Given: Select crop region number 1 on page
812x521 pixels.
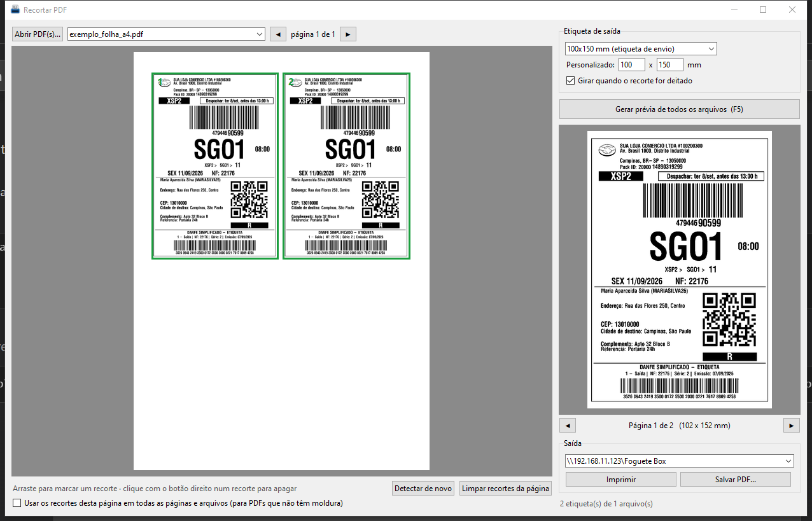Looking at the screenshot, I should pyautogui.click(x=215, y=166).
